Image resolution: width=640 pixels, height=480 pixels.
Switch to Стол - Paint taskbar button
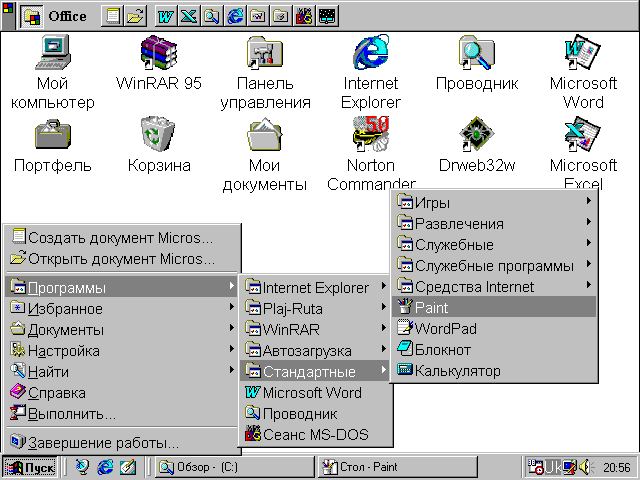point(370,467)
